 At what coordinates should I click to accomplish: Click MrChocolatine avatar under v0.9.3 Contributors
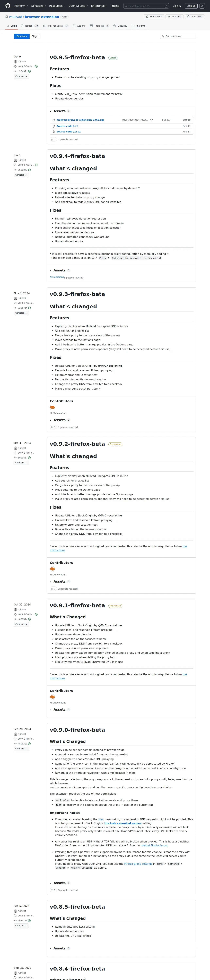pyautogui.click(x=52, y=408)
